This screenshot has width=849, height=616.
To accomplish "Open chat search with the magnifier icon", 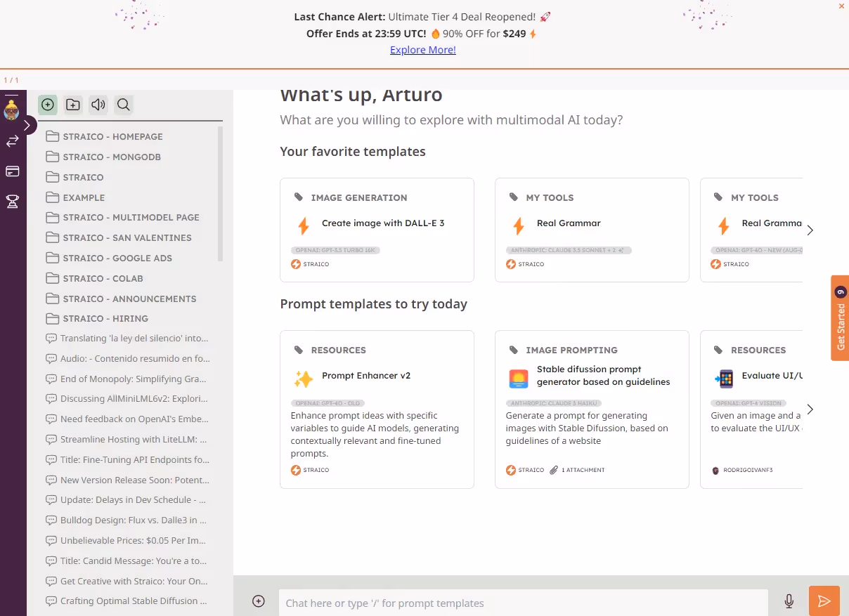I will (124, 105).
